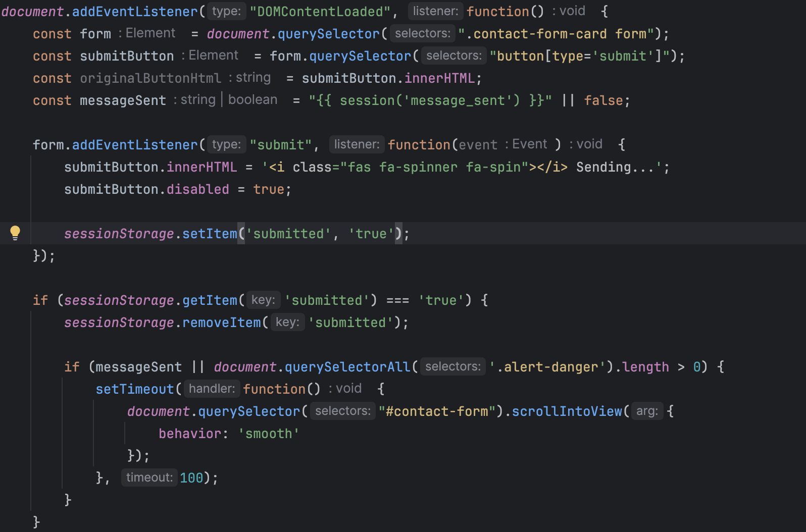The image size is (806, 532).
Task: Click the session('message_sent') template string
Action: click(430, 100)
